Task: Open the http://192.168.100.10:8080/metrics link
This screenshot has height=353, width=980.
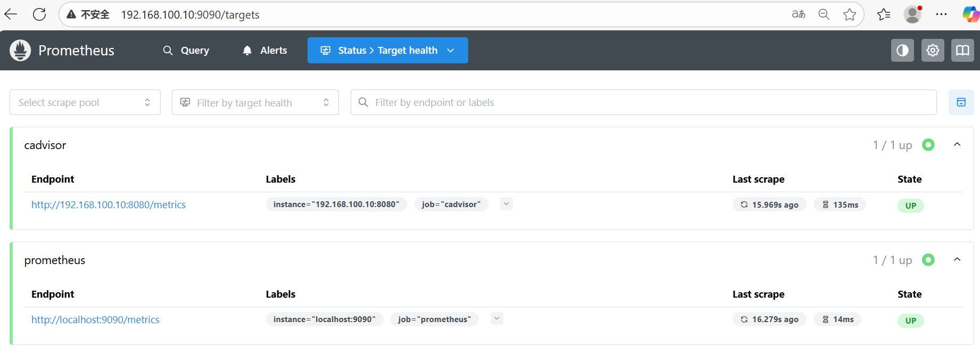Action: tap(109, 205)
